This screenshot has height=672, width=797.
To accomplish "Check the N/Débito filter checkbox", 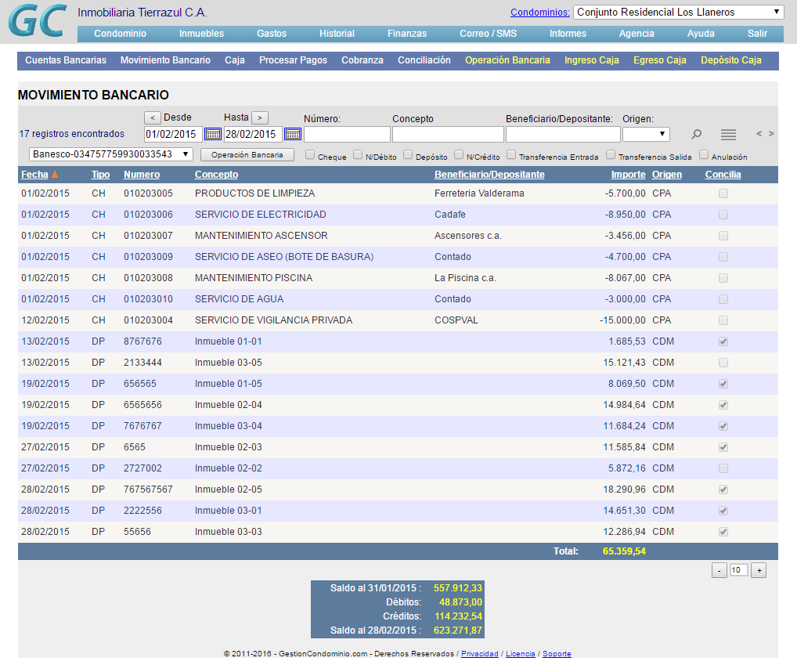I will (x=358, y=155).
